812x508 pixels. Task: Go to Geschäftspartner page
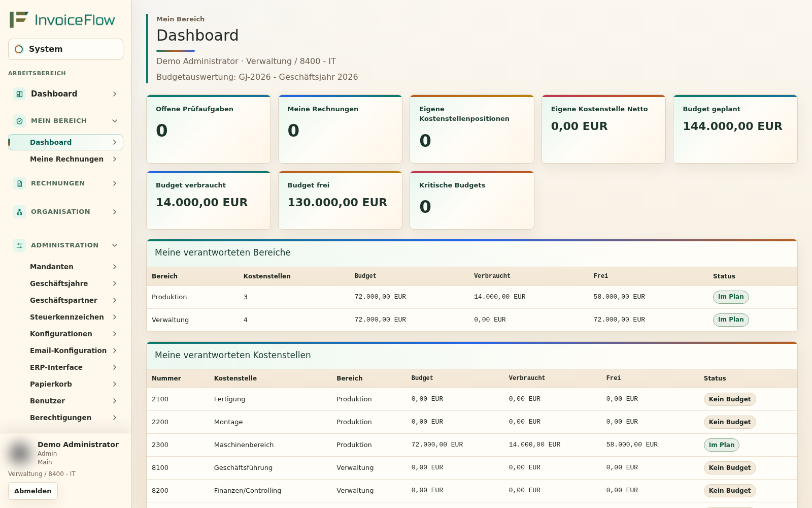65,300
